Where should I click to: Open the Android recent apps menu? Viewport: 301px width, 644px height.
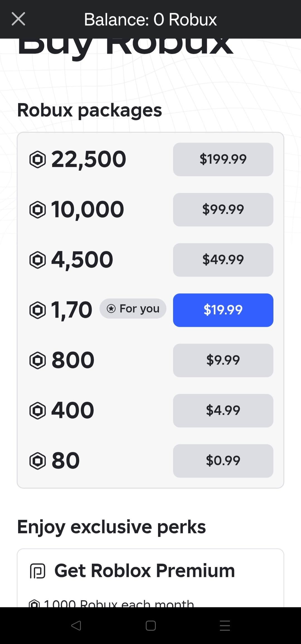[225, 626]
